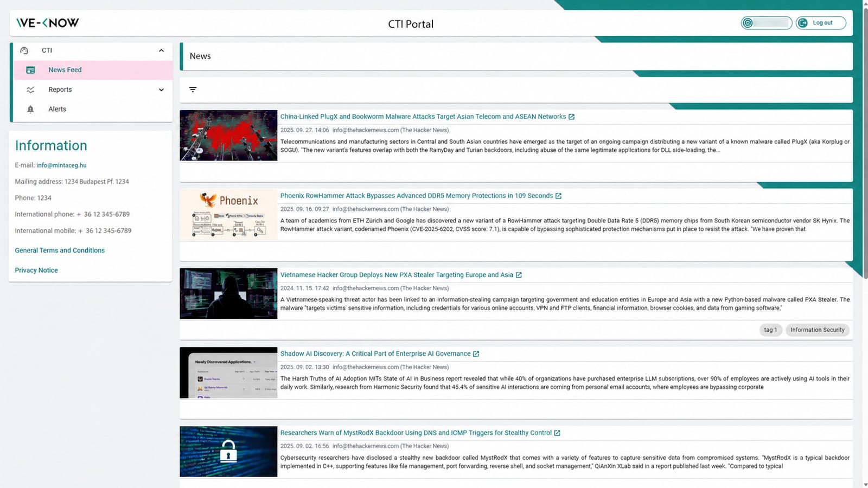
Task: Open General Terms and Conditions link
Action: [x=60, y=251]
